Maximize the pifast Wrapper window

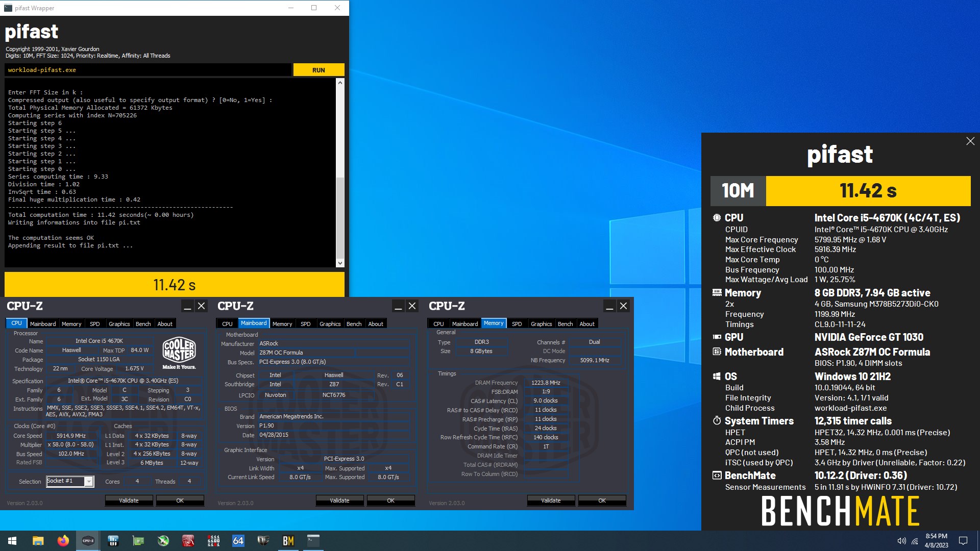[314, 8]
